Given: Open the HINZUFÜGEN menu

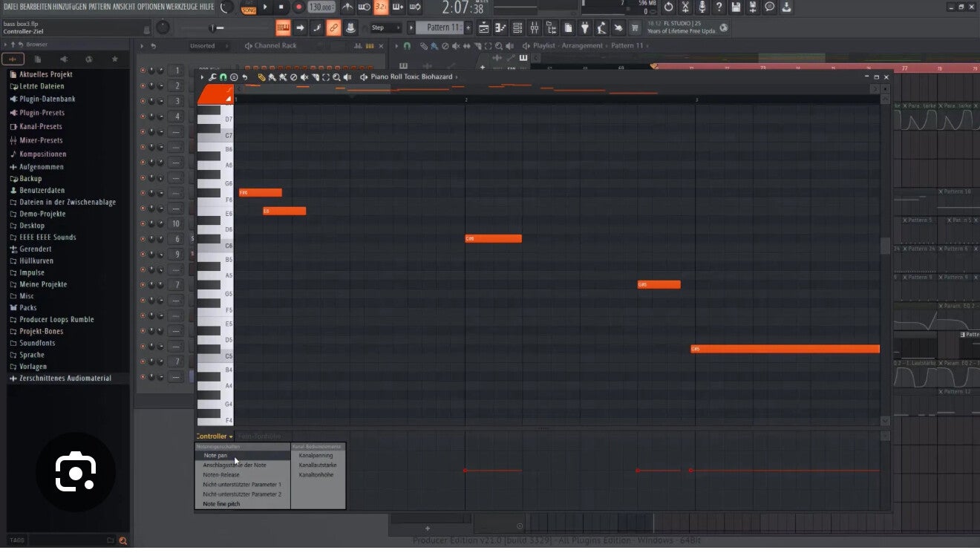Looking at the screenshot, I should pos(70,7).
